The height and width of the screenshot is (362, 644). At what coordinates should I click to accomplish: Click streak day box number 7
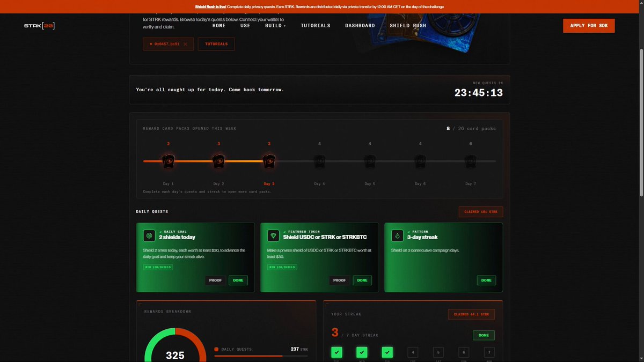489,352
